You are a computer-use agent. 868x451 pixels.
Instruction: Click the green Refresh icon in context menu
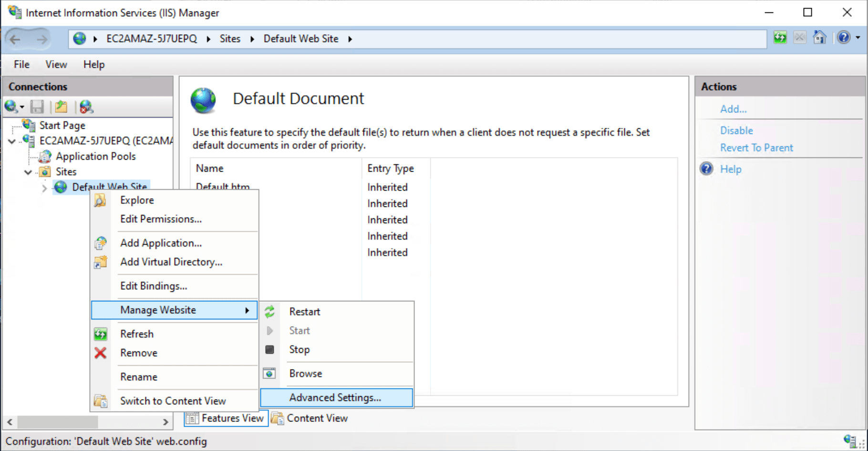coord(100,334)
